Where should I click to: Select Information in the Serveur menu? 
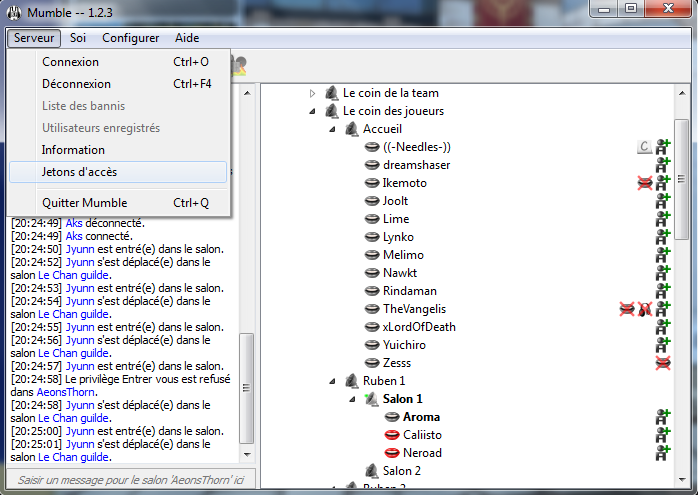pyautogui.click(x=118, y=150)
